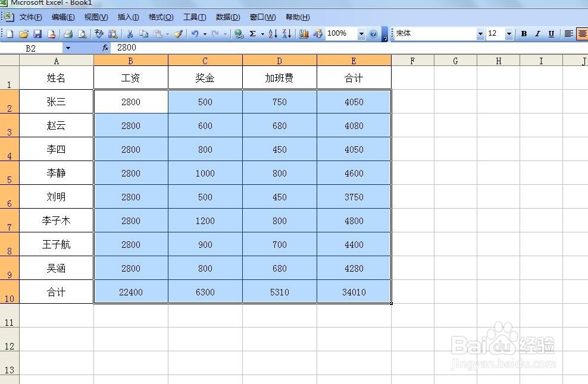Open the Drawing toolbar icon

318,34
